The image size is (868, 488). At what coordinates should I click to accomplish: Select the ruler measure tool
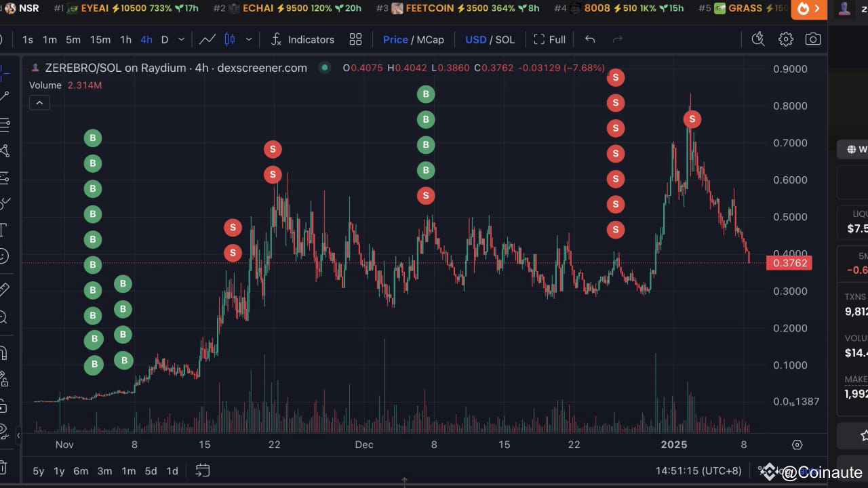point(4,289)
